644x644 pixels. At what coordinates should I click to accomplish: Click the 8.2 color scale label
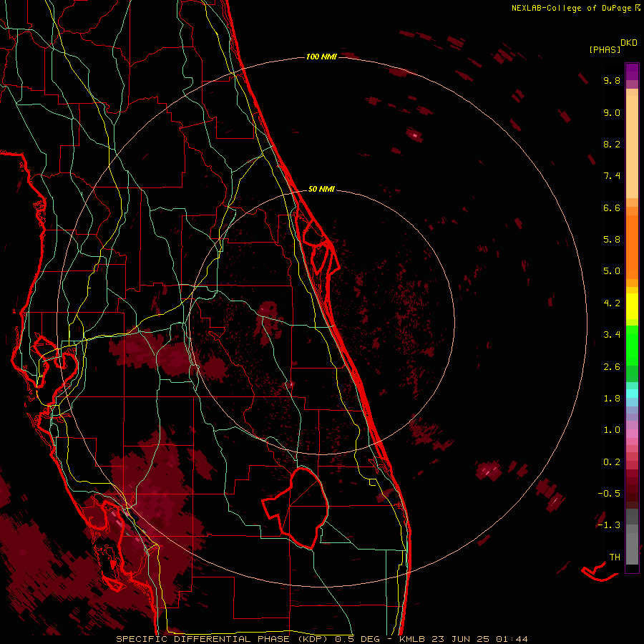tap(612, 144)
